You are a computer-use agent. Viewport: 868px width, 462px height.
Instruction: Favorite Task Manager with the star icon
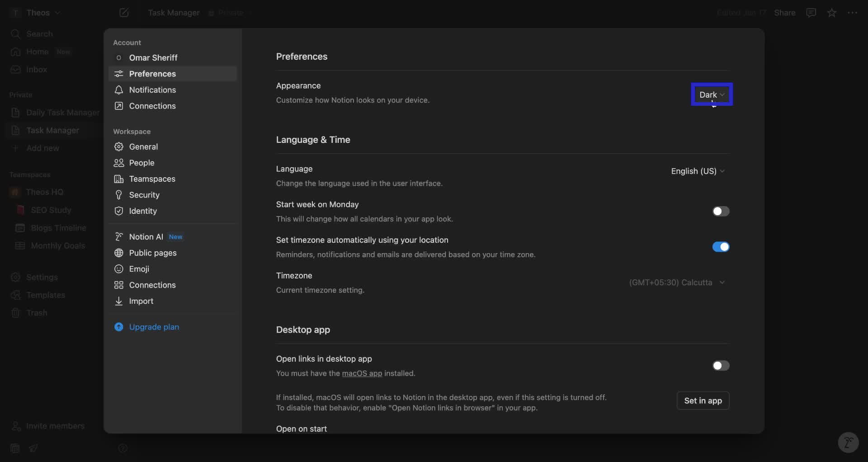point(832,12)
